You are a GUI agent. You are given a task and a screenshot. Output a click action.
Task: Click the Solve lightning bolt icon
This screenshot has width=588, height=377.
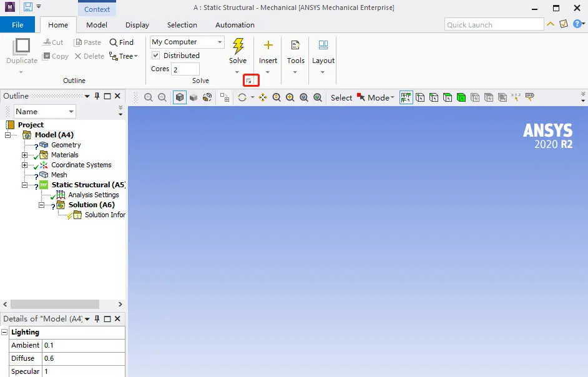238,46
